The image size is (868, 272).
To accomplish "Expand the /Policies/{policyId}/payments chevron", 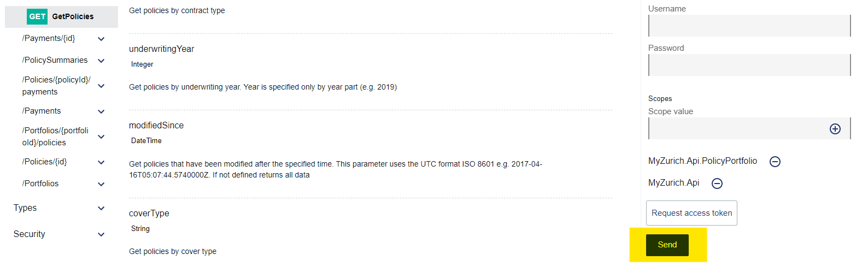I will pos(101,86).
